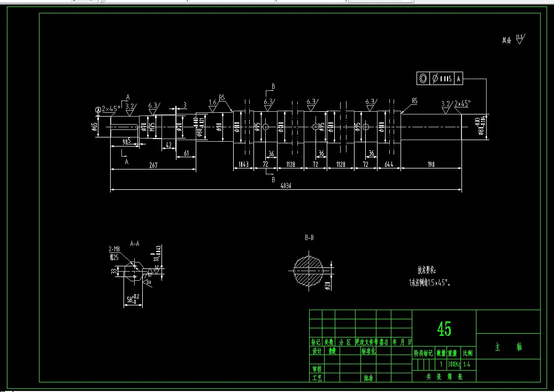The image size is (554, 392).
Task: Pick the R5 fillet note above the 644 section
Action: coord(414,101)
